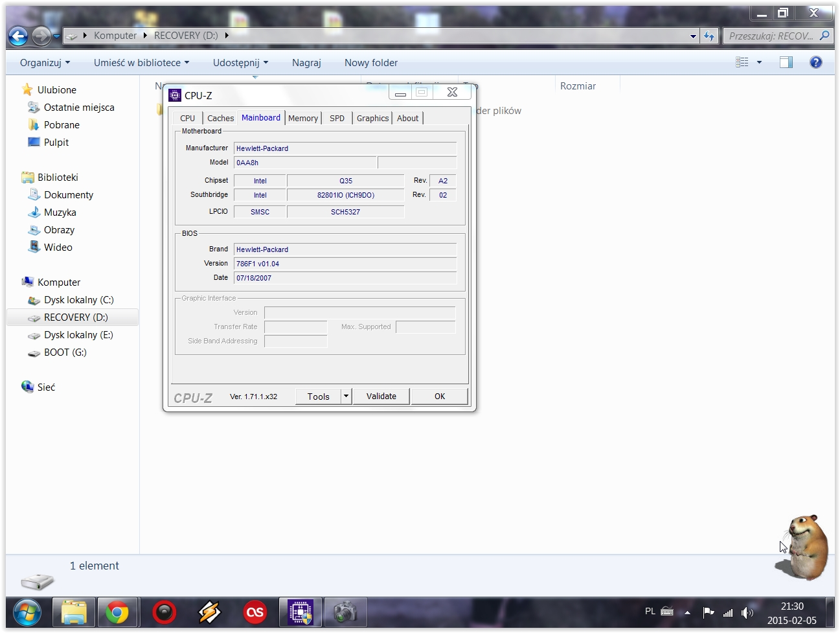Screen dimensions: 840x633
Task: Open the Umieść w bibliotece dropdown
Action: pyautogui.click(x=141, y=63)
